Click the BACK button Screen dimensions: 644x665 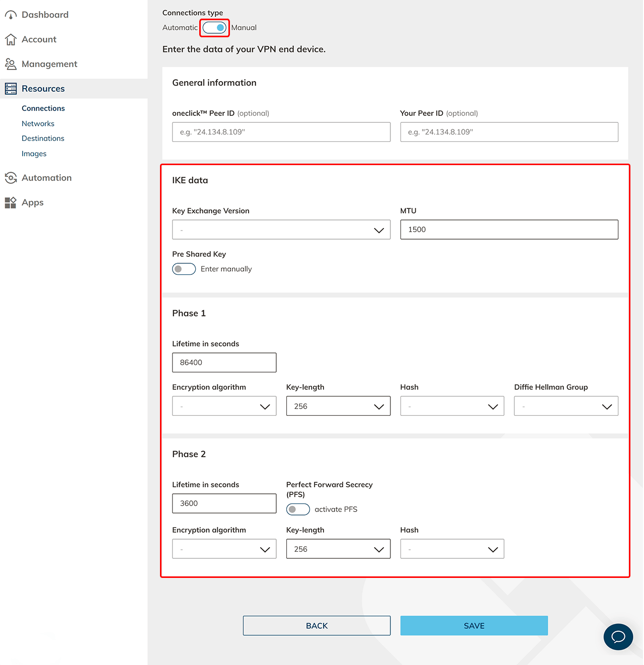(316, 626)
